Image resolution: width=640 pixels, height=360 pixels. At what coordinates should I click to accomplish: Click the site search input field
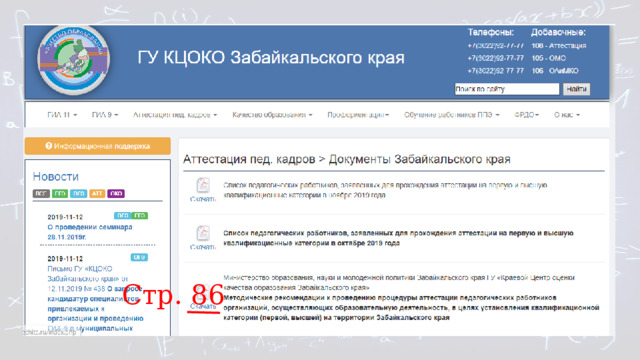click(x=507, y=89)
